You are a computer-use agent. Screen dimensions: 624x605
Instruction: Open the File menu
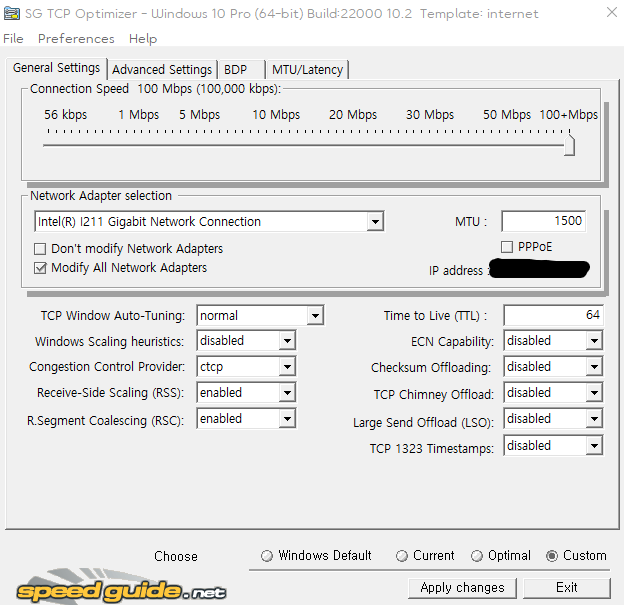point(13,39)
